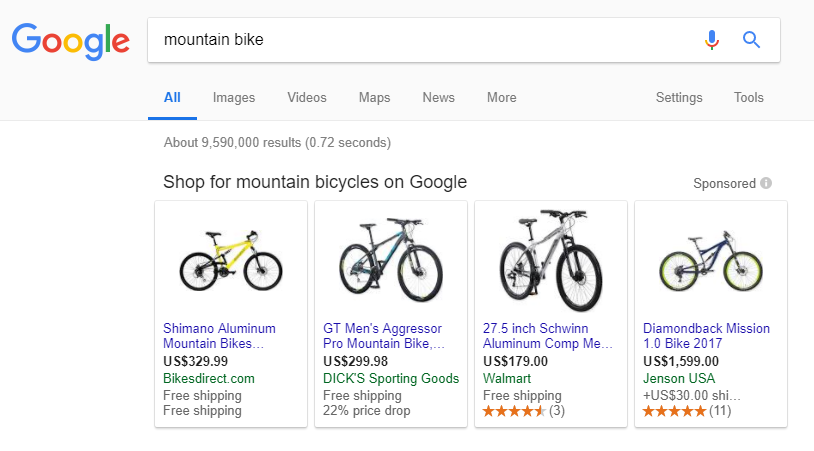Click the Sponsored info icon
This screenshot has width=814, height=451.
[x=766, y=184]
